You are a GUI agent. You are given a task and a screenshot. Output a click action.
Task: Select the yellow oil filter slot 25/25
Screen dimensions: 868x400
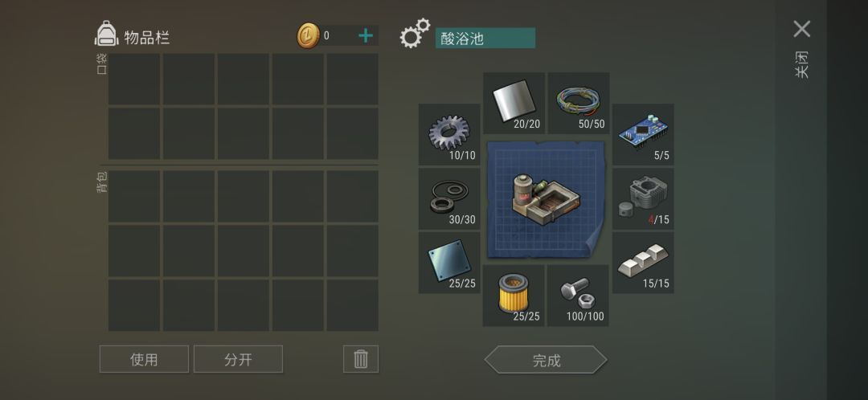click(513, 296)
